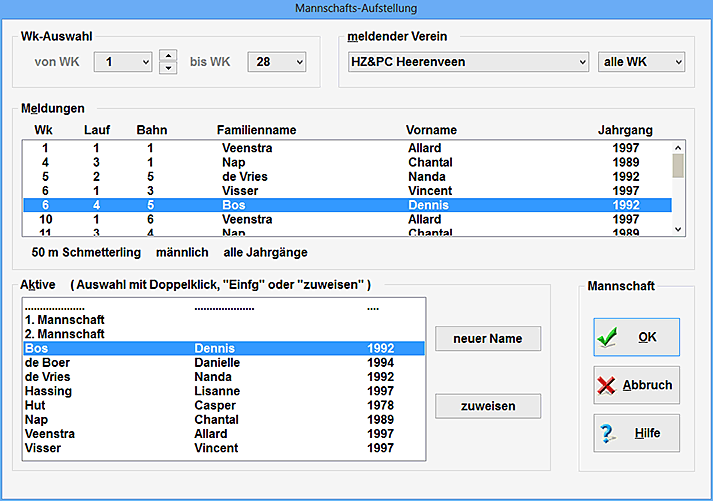Pick Hassing Lisanne in the Aktive list
The height and width of the screenshot is (501, 713).
tap(100, 391)
